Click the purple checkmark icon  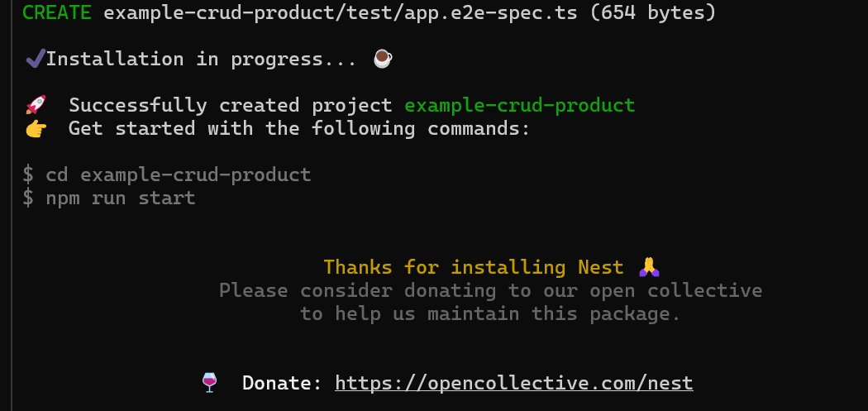click(35, 58)
